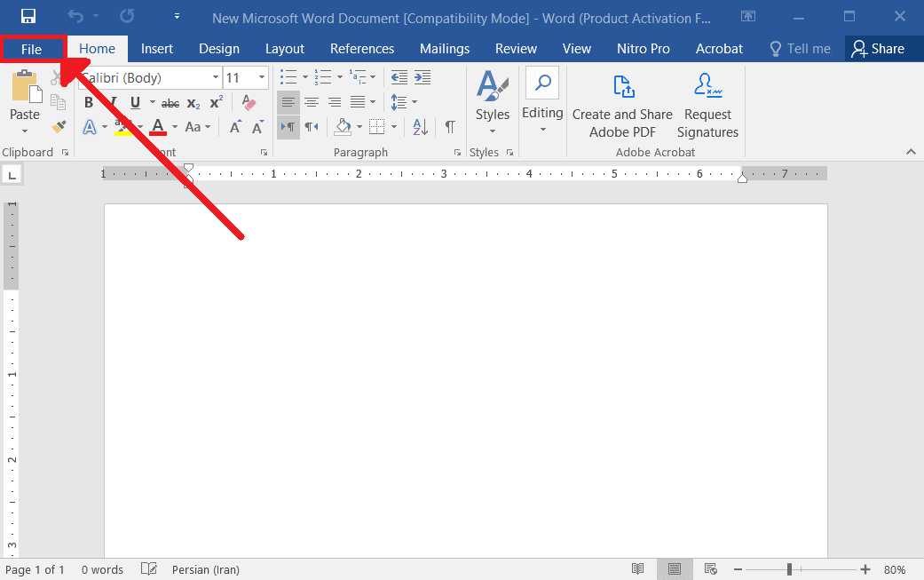Screen dimensions: 924x580
Task: Click the Format Painter brush icon
Action: tap(59, 127)
